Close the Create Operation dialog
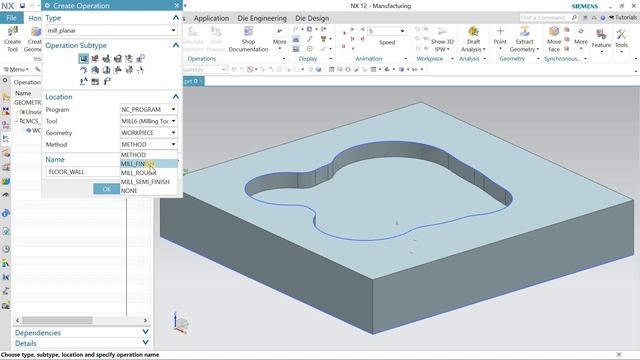Screen dimensions: 640x360 (177, 6)
